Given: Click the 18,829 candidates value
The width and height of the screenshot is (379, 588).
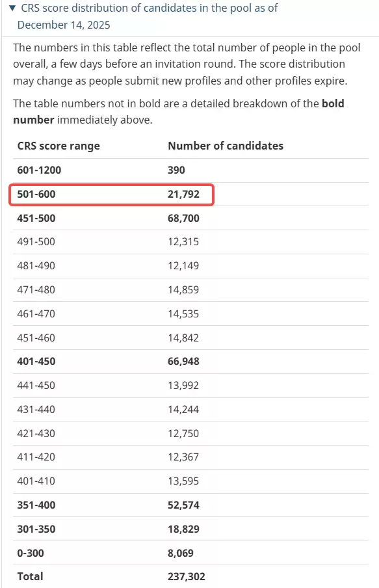Looking at the screenshot, I should click(184, 529).
